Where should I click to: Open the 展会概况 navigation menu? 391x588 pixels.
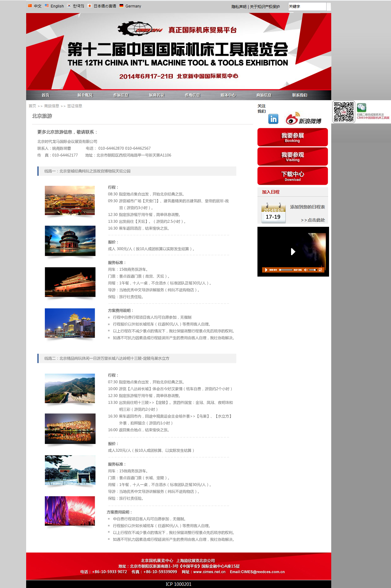point(85,95)
